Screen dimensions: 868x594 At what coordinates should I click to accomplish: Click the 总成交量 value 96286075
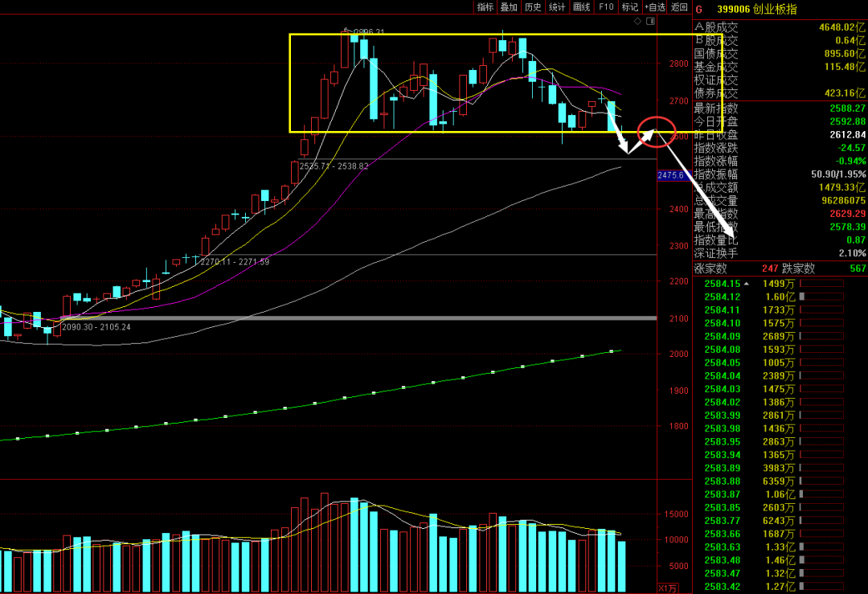844,201
